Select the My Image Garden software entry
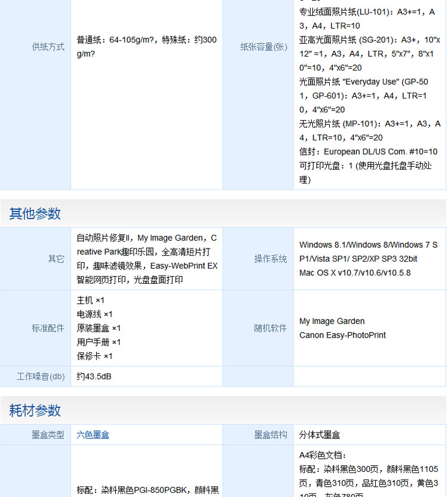The width and height of the screenshot is (448, 497). (332, 321)
